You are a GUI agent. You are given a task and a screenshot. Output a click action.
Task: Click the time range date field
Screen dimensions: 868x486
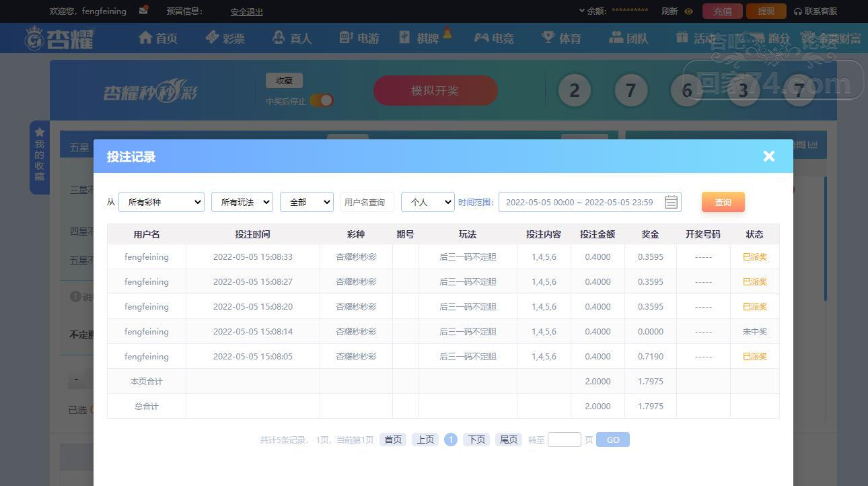[x=590, y=202]
